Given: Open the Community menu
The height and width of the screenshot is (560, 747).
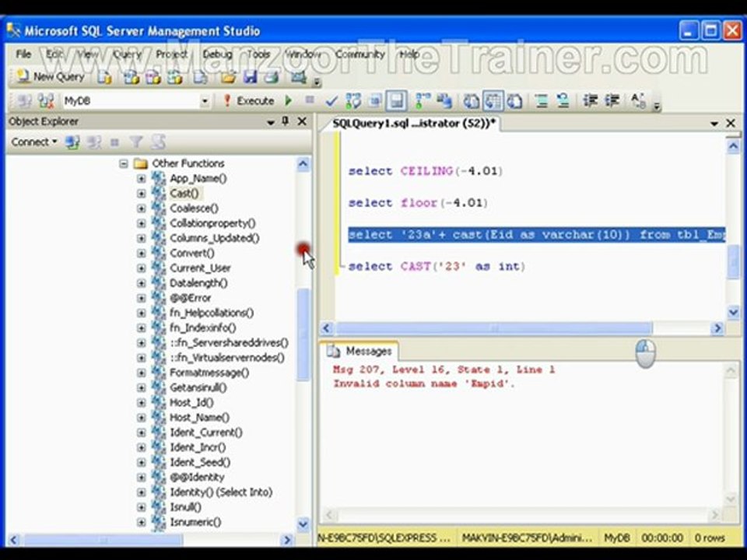Looking at the screenshot, I should tap(360, 54).
